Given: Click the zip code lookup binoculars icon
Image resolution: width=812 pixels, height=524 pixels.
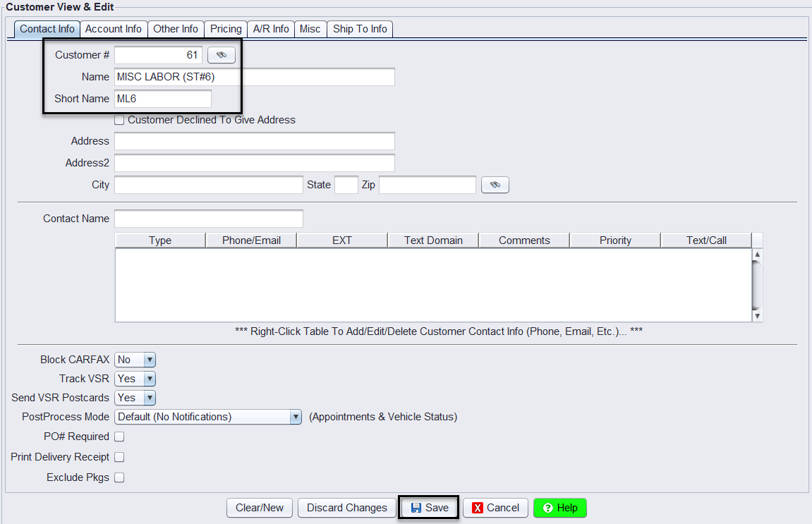Looking at the screenshot, I should click(495, 185).
